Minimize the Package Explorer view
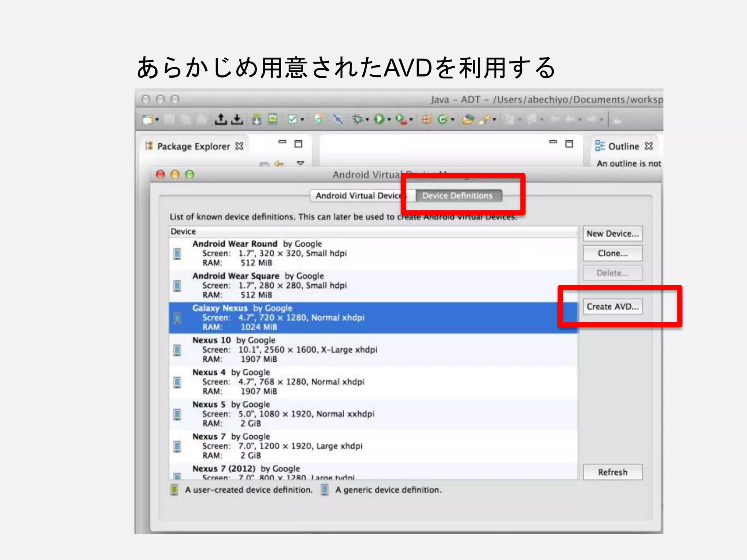 [x=282, y=142]
